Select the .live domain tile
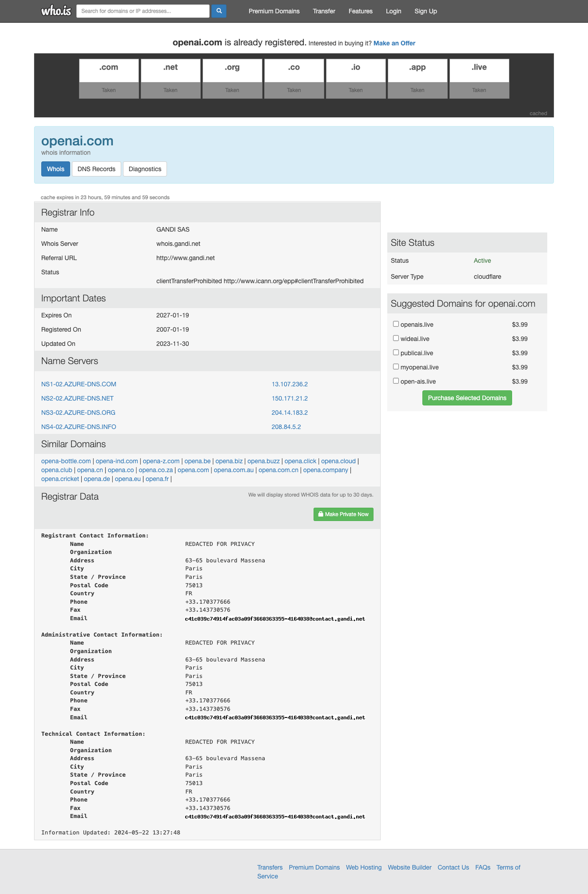The width and height of the screenshot is (588, 894). 479,78
